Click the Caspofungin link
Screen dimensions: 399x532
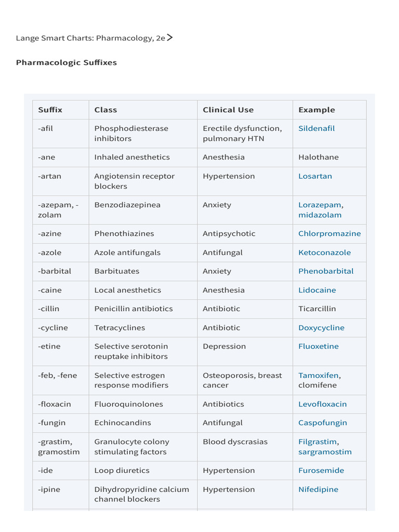coord(323,423)
